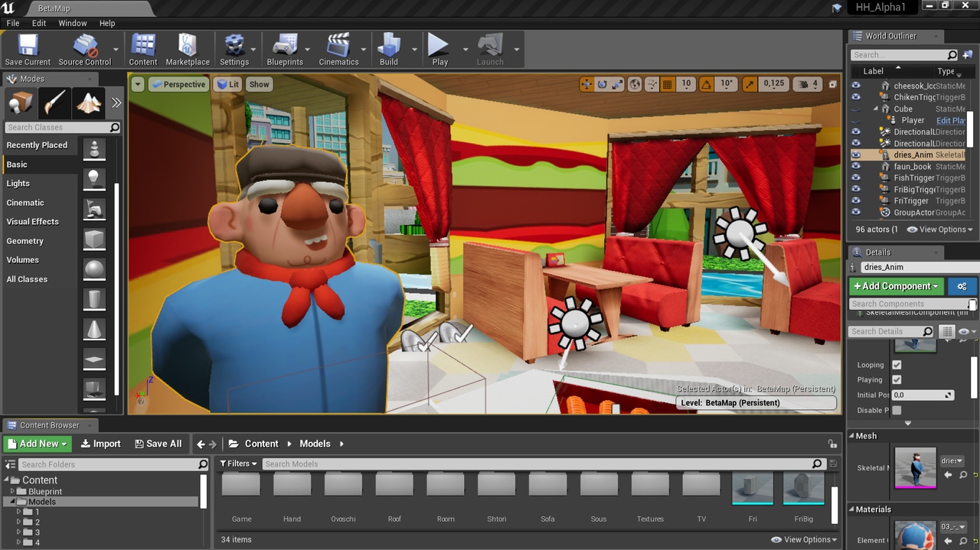980x550 pixels.
Task: Click the viewport Show button
Action: (x=259, y=84)
